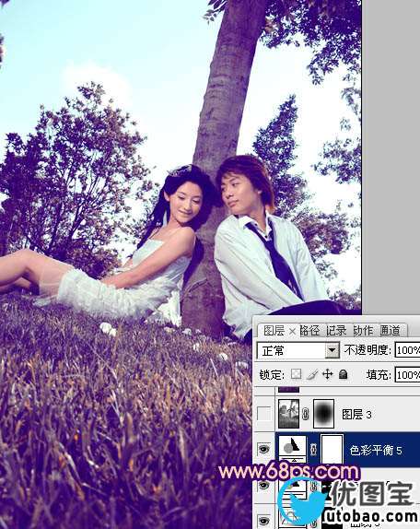Click the 不透明度 opacity field
Viewport: 420px width, 529px height.
[x=407, y=350]
